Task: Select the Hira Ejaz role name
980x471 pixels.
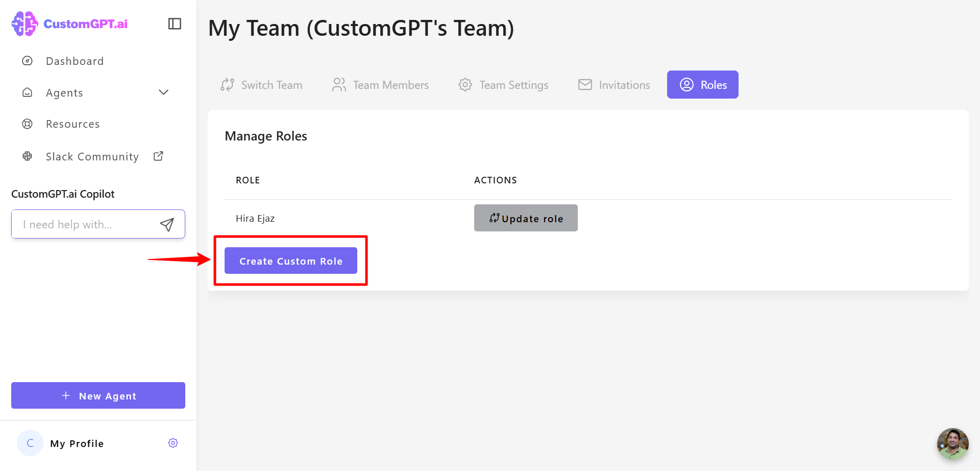Action: [x=255, y=219]
